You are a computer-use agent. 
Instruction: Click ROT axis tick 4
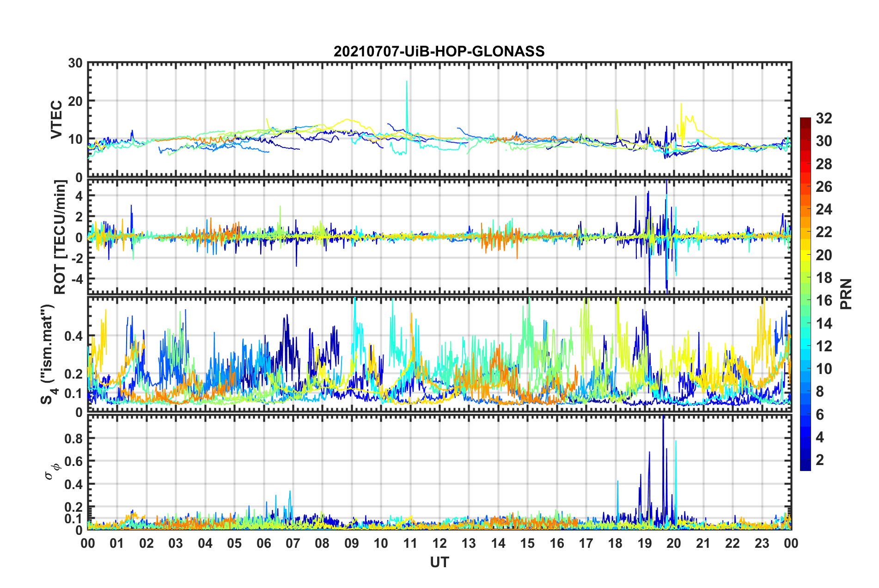(x=79, y=196)
